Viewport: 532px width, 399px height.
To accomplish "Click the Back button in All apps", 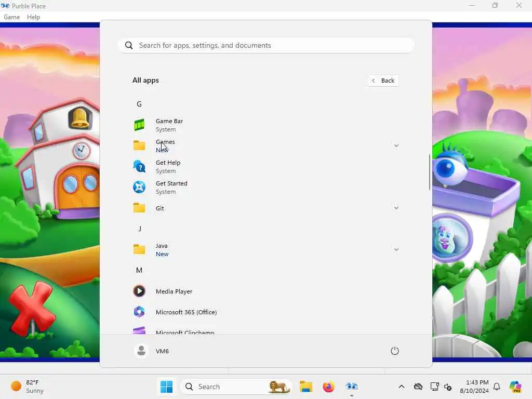I will [x=383, y=81].
